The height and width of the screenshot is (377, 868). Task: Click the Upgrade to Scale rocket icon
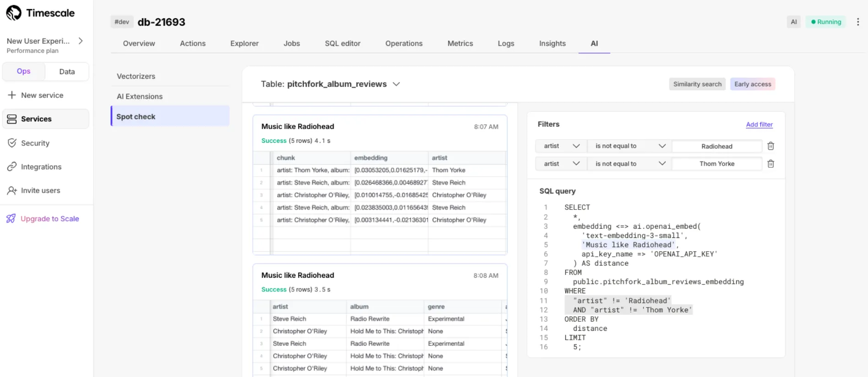(x=11, y=219)
